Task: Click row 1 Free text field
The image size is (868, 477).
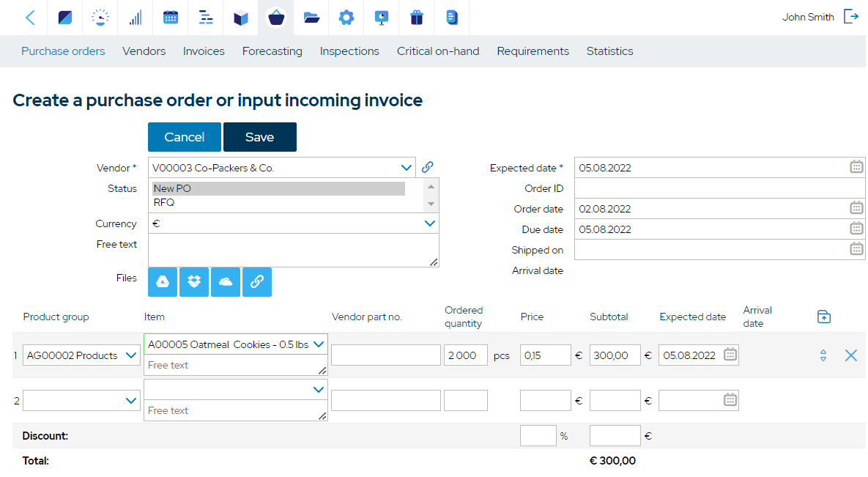Action: 236,365
